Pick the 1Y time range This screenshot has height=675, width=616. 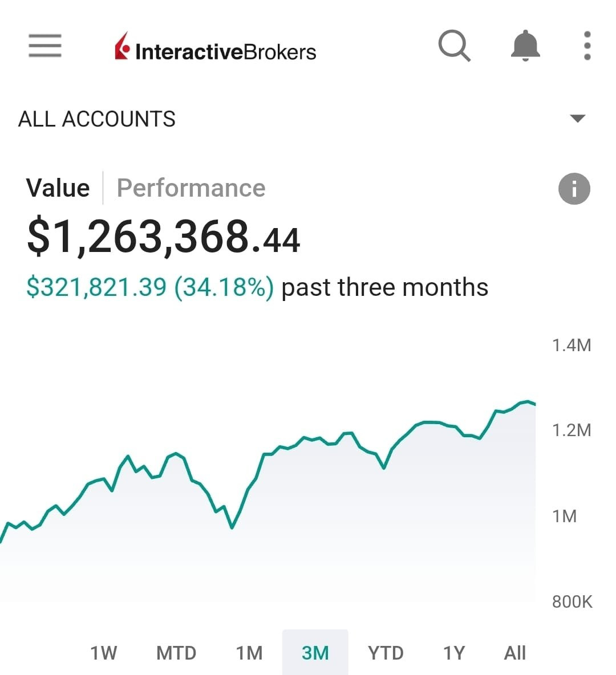tap(454, 653)
